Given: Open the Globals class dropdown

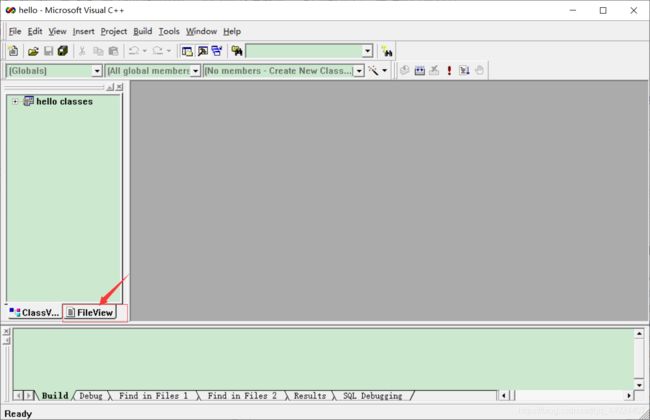Looking at the screenshot, I should pos(97,71).
